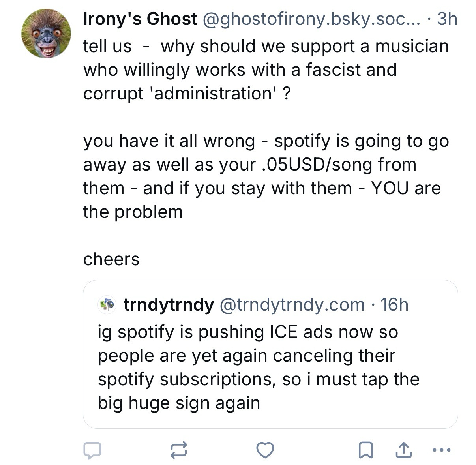Click the 3h post timestamp
The width and height of the screenshot is (476, 465).
coord(447,19)
